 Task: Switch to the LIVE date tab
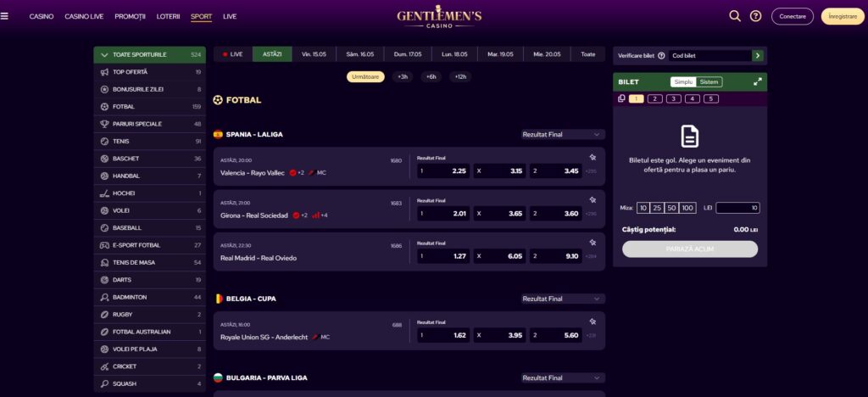tap(233, 54)
